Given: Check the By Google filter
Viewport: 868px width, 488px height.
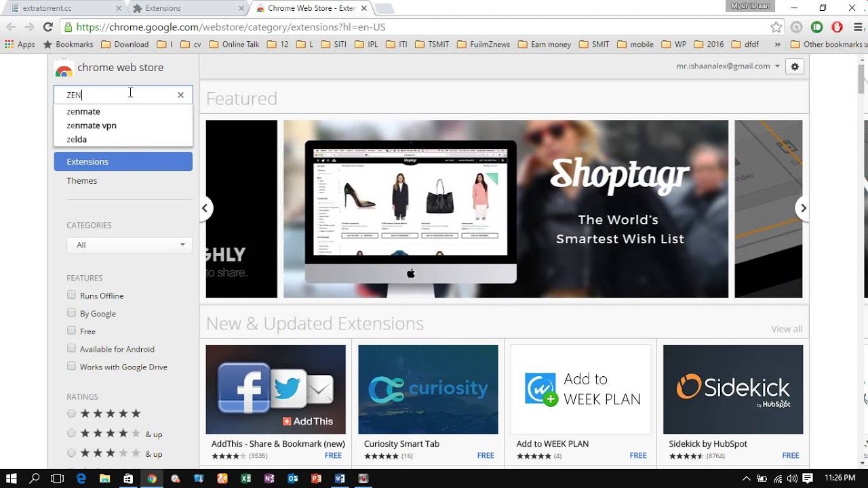Looking at the screenshot, I should (x=71, y=312).
